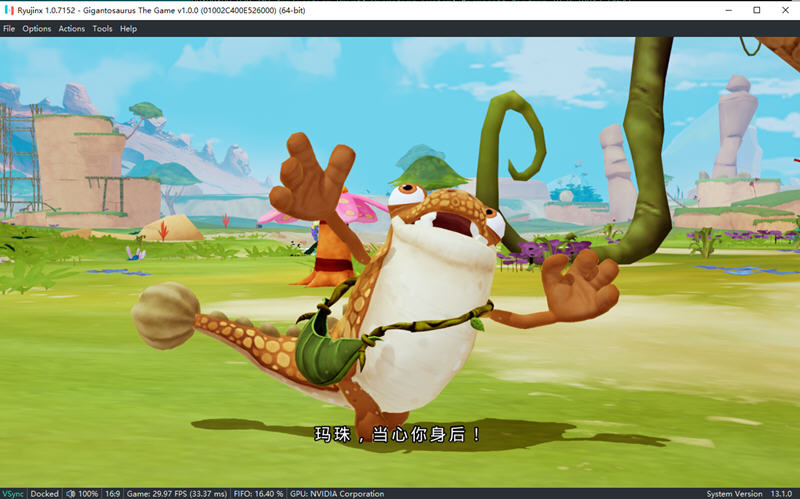Click the volume speaker icon at 100%

tap(71, 493)
